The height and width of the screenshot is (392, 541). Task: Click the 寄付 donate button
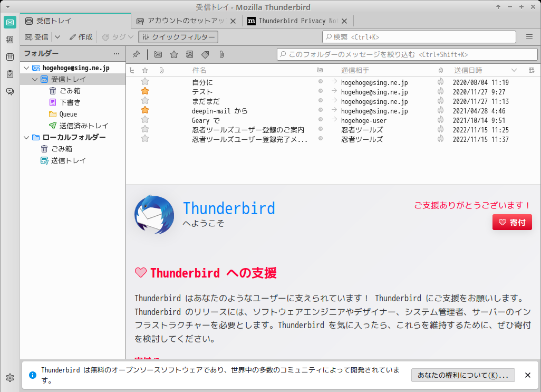point(512,222)
